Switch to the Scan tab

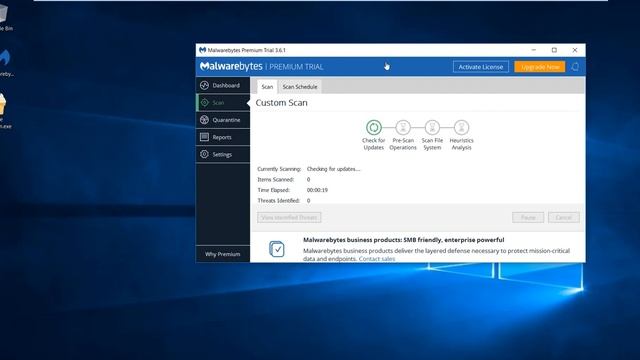pos(267,87)
